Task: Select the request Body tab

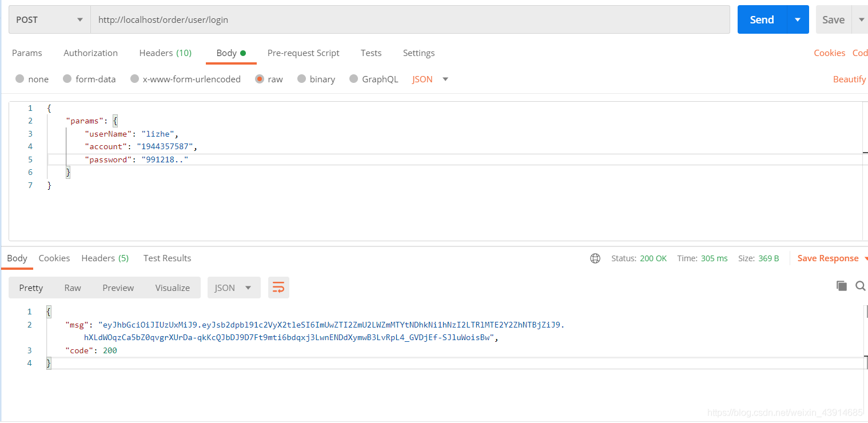Action: [x=231, y=53]
